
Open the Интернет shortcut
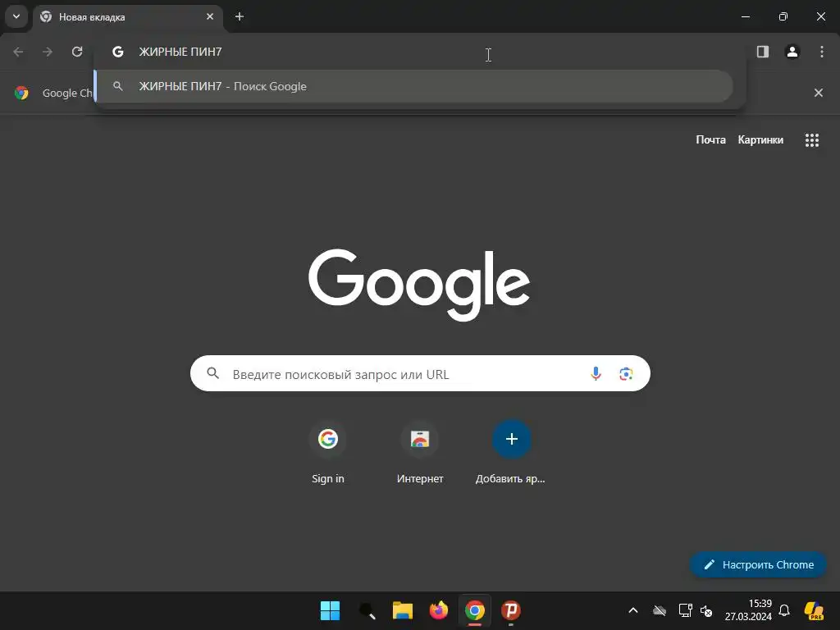coord(420,453)
